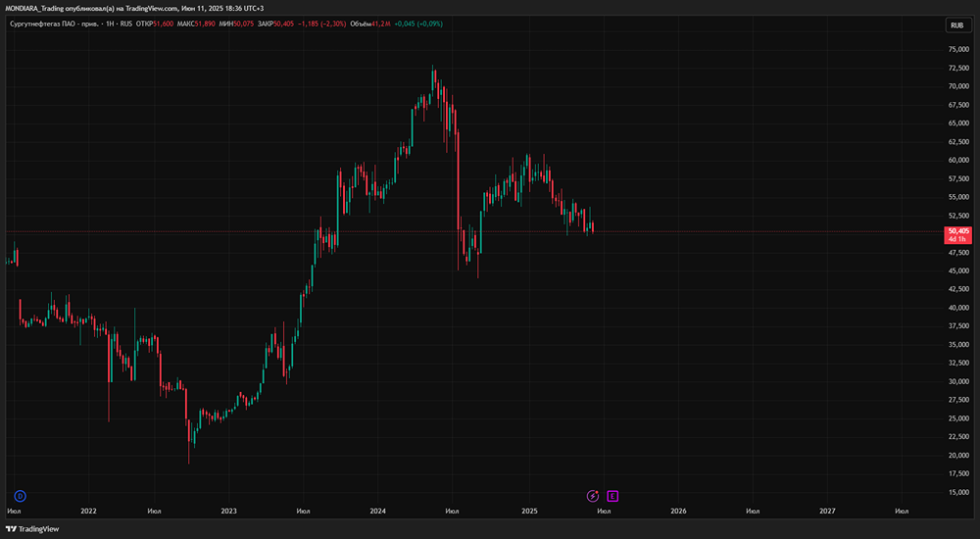The image size is (980, 539).
Task: Click the 35,000 price axis label
Action: [x=958, y=345]
